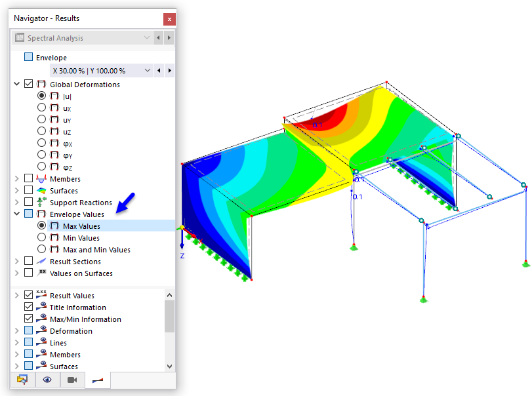Uncheck the Title Information checkbox
532x396 pixels.
pyautogui.click(x=28, y=307)
